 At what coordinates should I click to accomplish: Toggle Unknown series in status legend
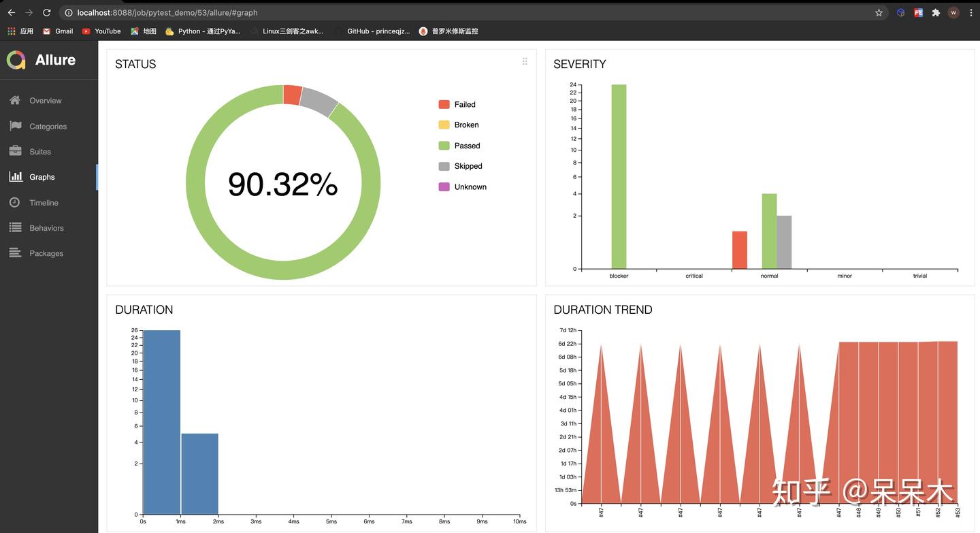(463, 187)
